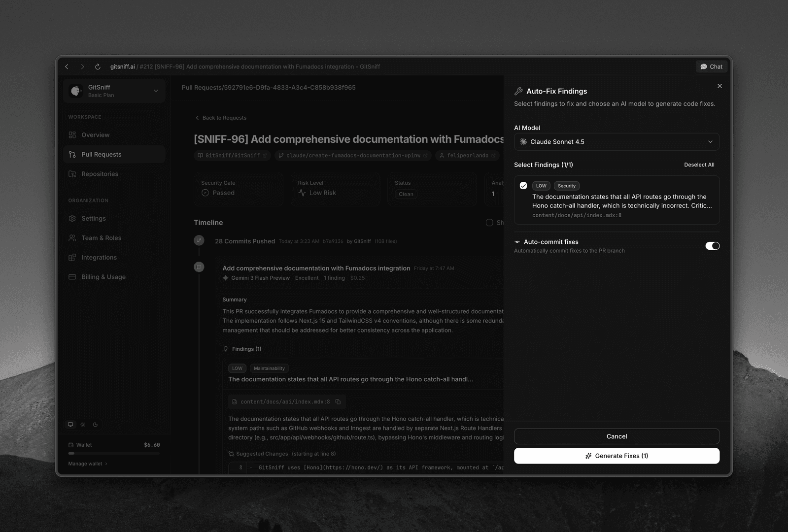Click the 28 Commits Pushed timeline marker
The image size is (788, 532).
click(199, 240)
